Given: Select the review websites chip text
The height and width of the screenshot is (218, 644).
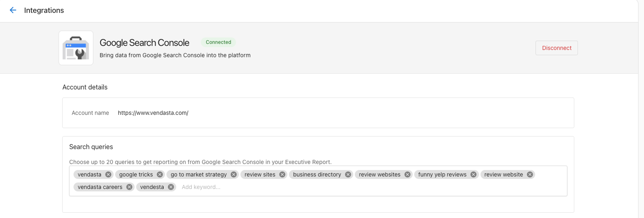Looking at the screenshot, I should coord(380,175).
